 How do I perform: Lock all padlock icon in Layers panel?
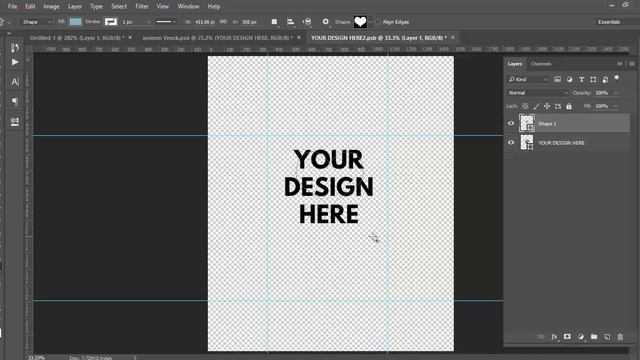569,106
